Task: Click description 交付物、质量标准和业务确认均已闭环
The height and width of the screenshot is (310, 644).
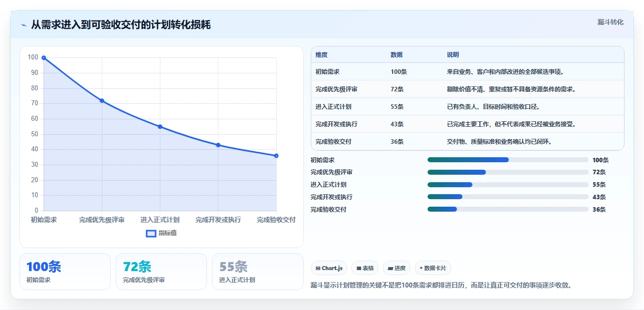Action: click(x=499, y=142)
